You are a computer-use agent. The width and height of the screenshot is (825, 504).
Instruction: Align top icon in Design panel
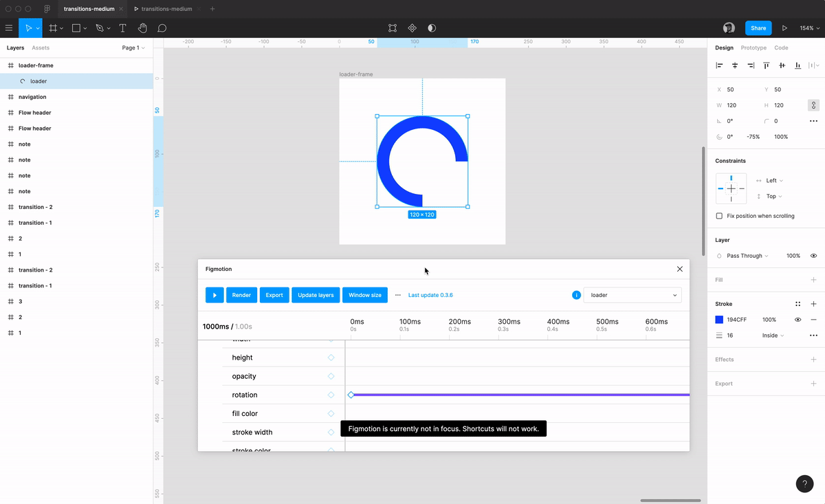pos(767,65)
